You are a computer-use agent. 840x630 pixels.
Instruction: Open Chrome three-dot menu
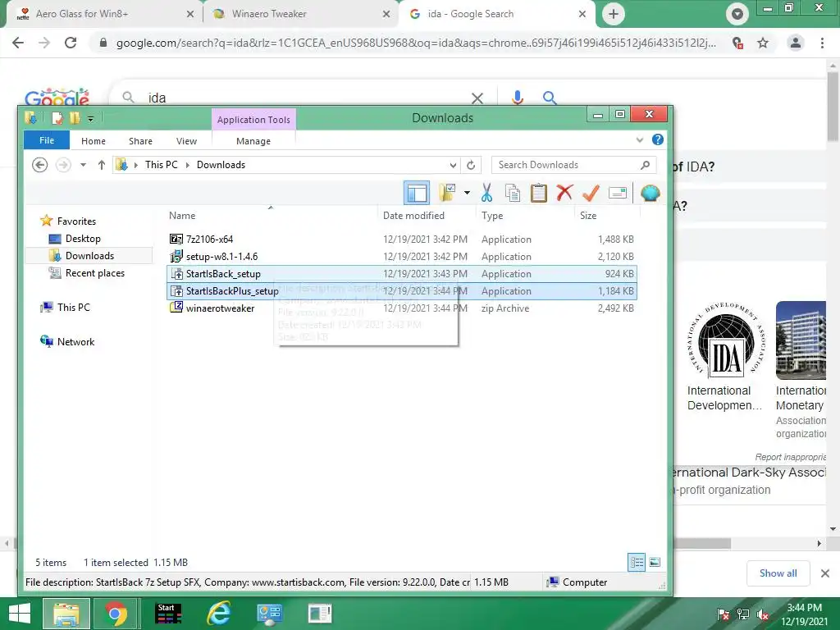pos(822,43)
